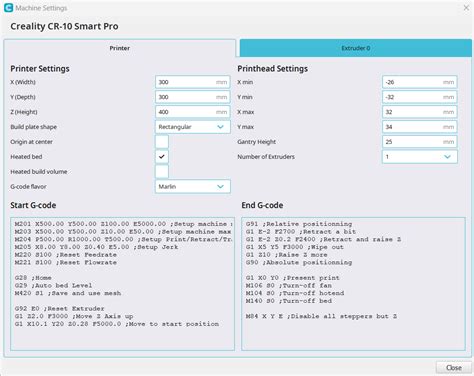Click the Y min input field
This screenshot has width=474, height=376.
pyautogui.click(x=420, y=97)
